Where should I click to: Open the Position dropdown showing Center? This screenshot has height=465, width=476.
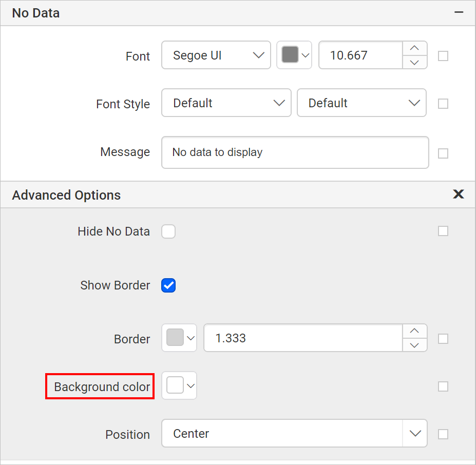point(294,433)
